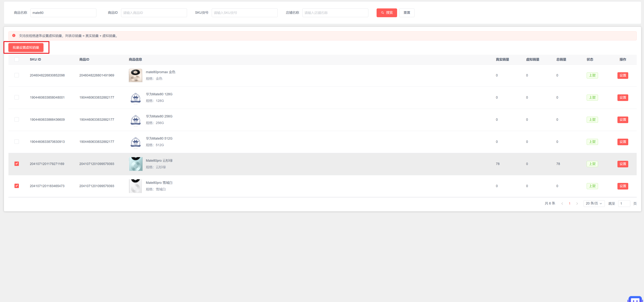Image resolution: width=644 pixels, height=302 pixels.
Task: Click SKU ID 1904460633858048001
Action: coord(47,98)
